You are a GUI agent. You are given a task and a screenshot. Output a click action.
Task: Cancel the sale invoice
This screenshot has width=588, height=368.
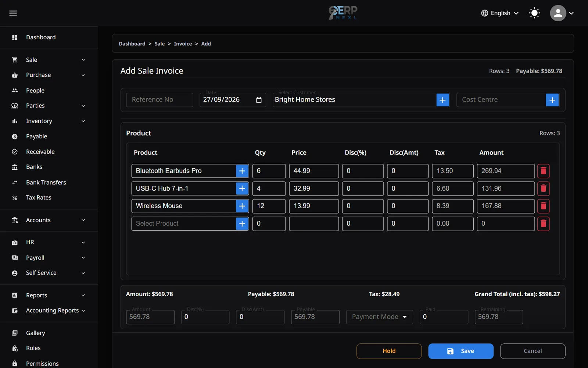pos(533,351)
